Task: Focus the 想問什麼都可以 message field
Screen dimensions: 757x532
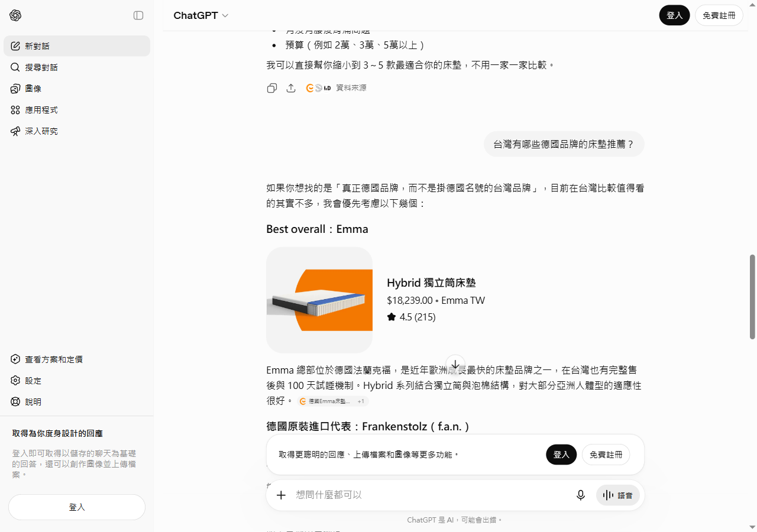Action: [x=432, y=495]
